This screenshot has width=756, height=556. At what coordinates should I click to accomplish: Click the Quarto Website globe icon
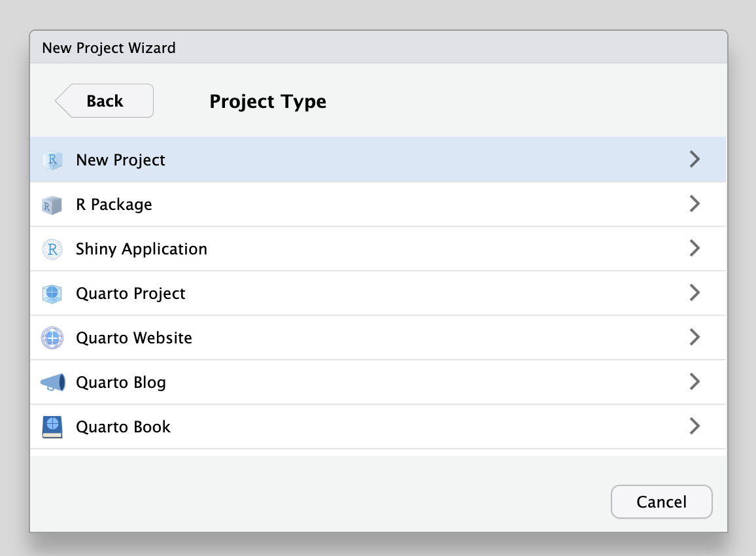tap(52, 338)
